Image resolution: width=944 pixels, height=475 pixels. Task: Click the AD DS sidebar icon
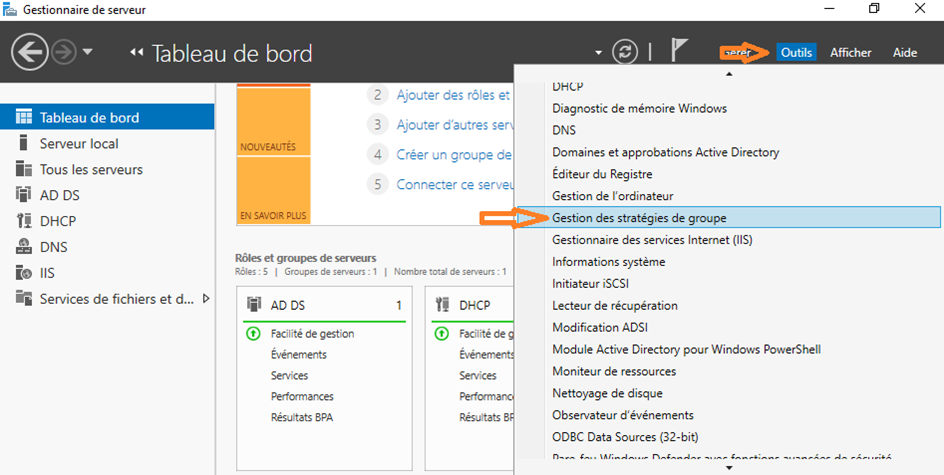click(x=23, y=195)
